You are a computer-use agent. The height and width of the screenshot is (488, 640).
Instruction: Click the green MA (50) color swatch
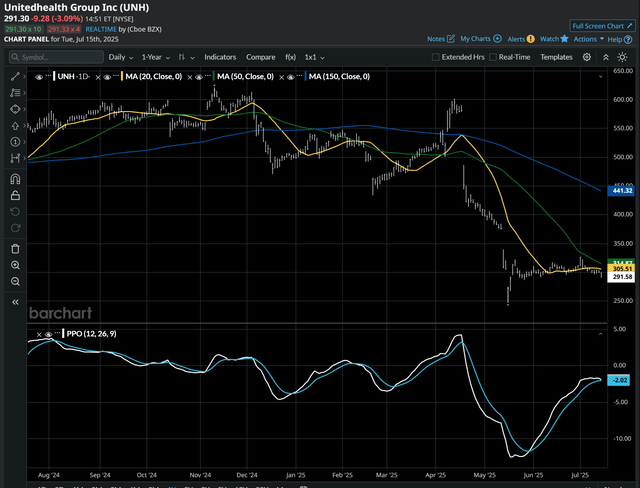(x=213, y=76)
